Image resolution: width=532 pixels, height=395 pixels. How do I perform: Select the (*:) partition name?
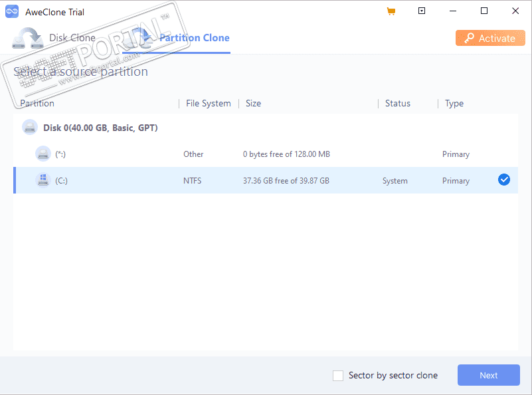(x=60, y=154)
